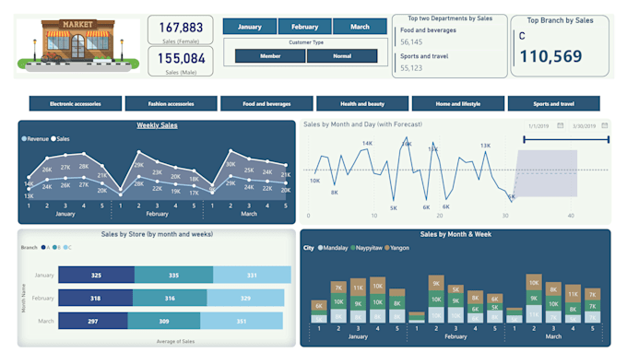This screenshot has width=627, height=364.
Task: Click the 155,084 male sales card
Action: pos(181,61)
